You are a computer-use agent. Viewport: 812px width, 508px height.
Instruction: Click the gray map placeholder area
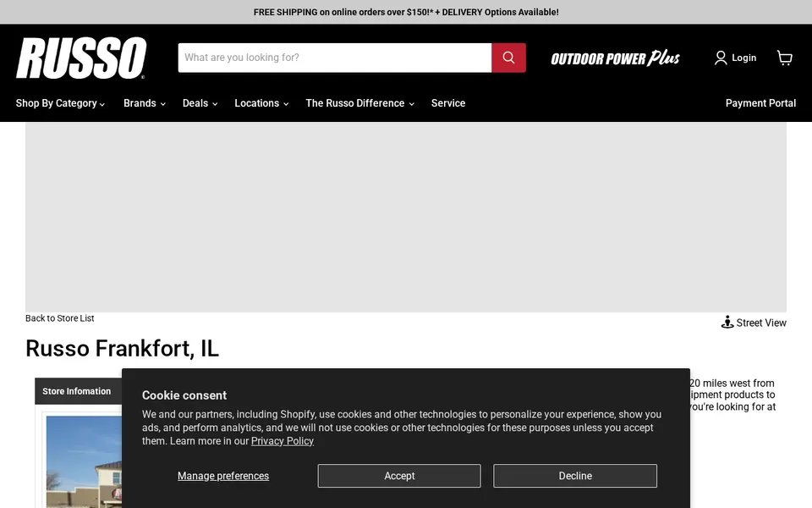coord(406,218)
